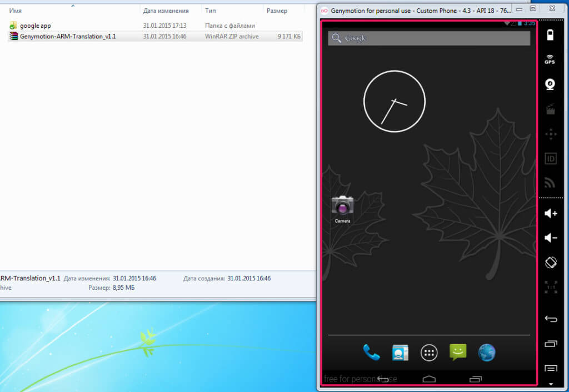569x392 pixels.
Task: Tap the Android Recents navigation button
Action: 476,379
